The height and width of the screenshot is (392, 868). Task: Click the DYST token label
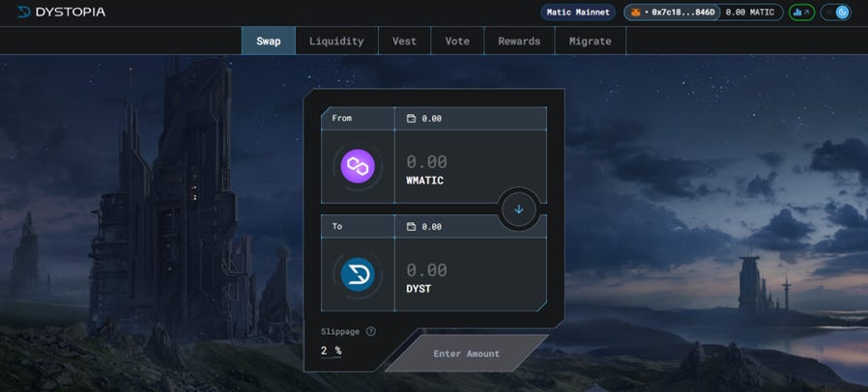(x=419, y=289)
